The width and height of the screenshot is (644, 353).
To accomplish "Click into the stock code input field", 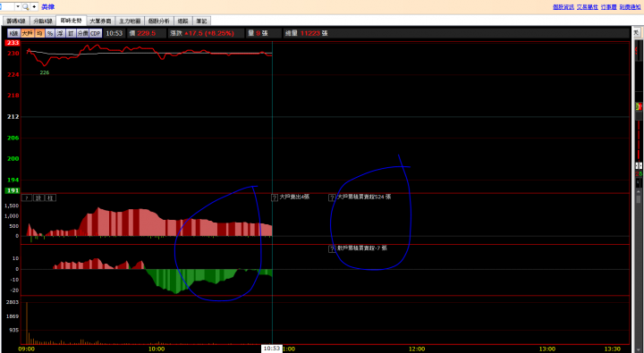I will (7, 6).
